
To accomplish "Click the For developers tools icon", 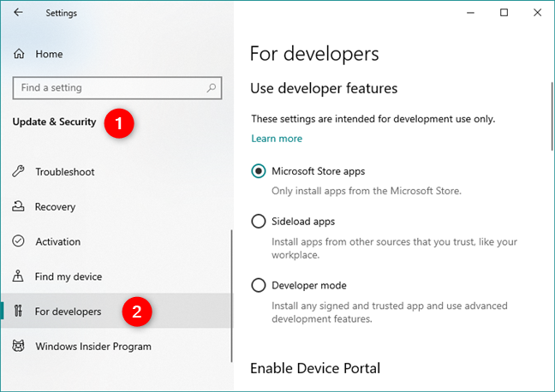I will (x=18, y=311).
